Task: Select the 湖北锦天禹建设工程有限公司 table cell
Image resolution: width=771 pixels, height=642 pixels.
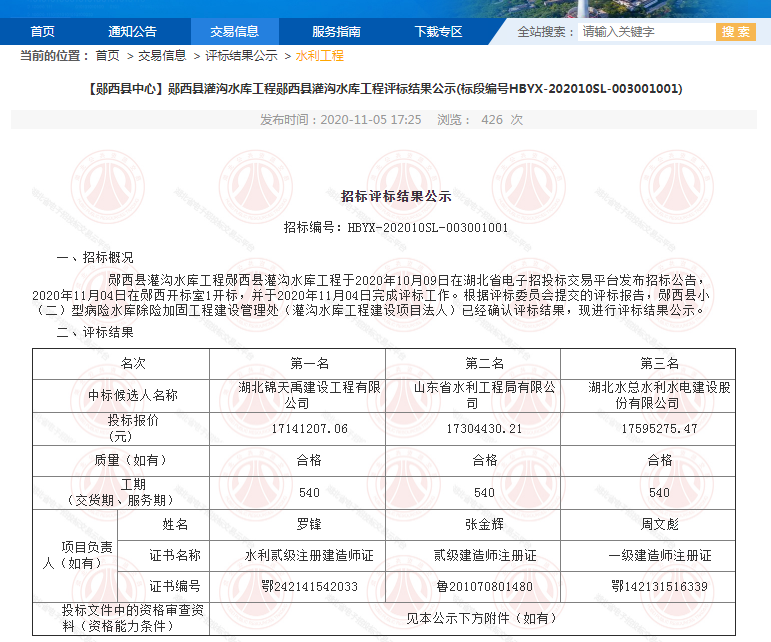Action: (x=297, y=395)
